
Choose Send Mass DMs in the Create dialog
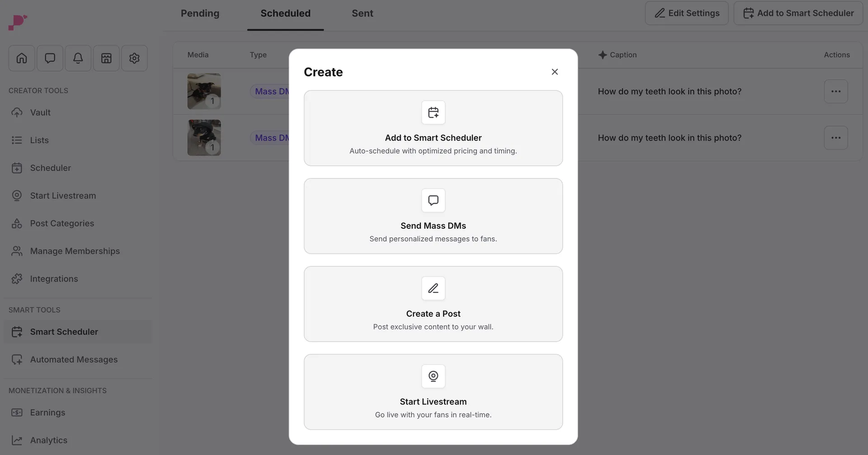[x=433, y=216]
